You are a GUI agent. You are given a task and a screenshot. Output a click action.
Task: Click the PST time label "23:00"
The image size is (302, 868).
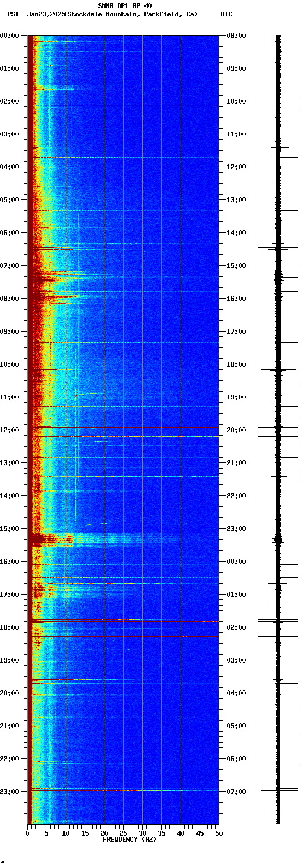pos(10,791)
